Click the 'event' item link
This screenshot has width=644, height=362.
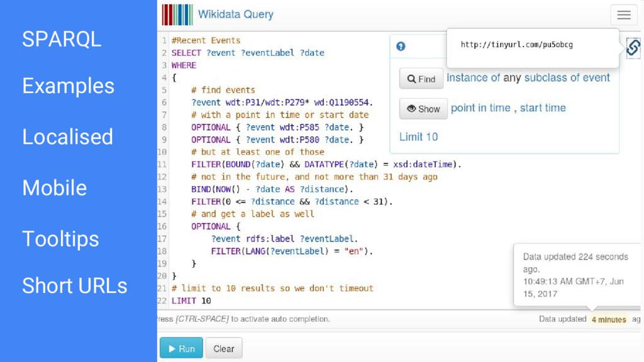click(596, 77)
